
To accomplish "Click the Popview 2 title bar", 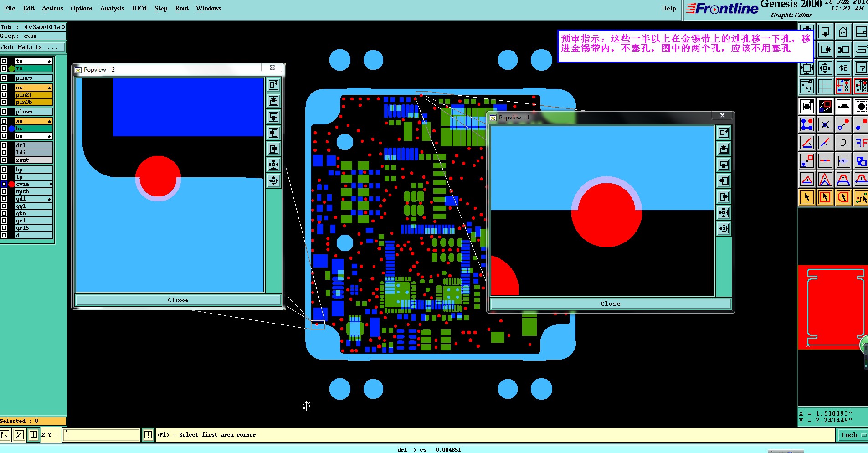I will tap(178, 69).
